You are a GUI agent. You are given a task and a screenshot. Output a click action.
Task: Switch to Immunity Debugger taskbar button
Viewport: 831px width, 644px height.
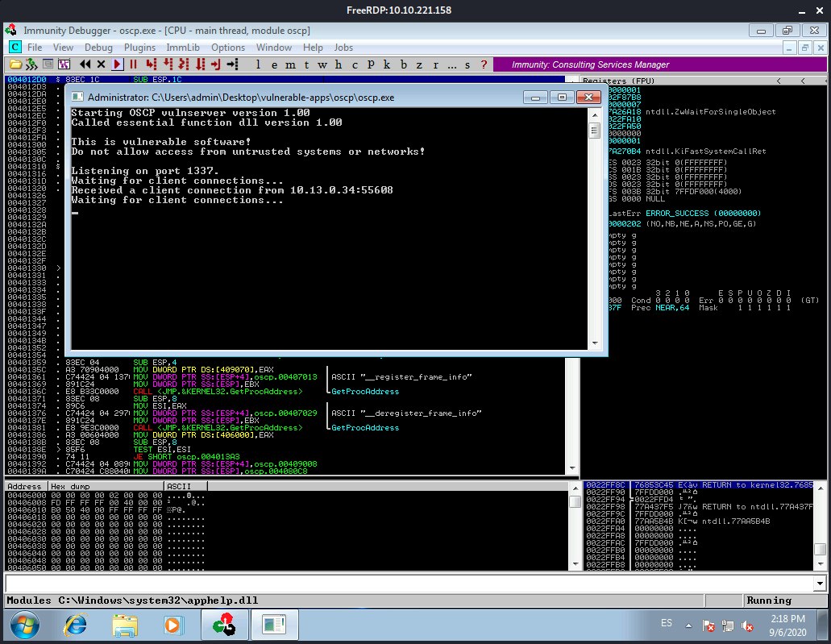225,625
